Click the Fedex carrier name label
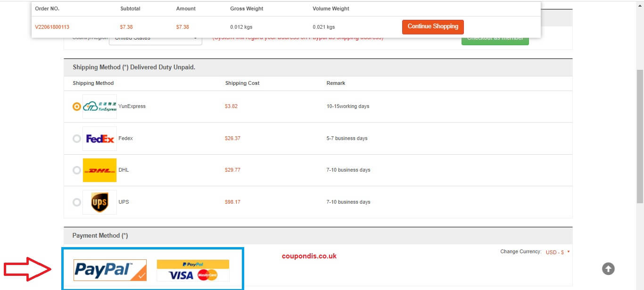The width and height of the screenshot is (644, 290). point(125,139)
